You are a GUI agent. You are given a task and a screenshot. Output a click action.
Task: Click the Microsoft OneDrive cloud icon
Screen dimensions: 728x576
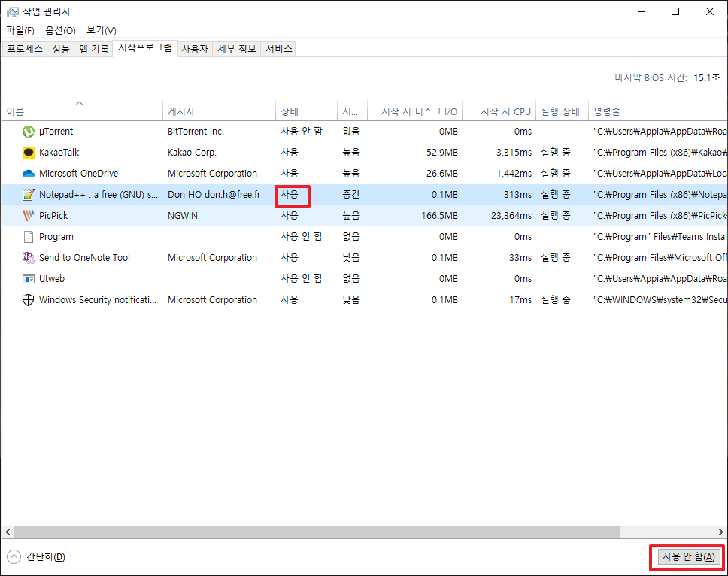click(29, 174)
